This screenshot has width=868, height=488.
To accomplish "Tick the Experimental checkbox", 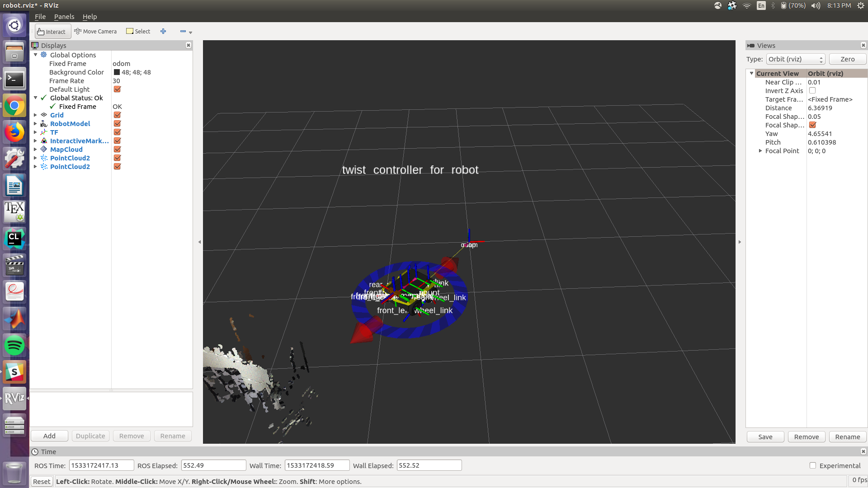I will pos(813,465).
